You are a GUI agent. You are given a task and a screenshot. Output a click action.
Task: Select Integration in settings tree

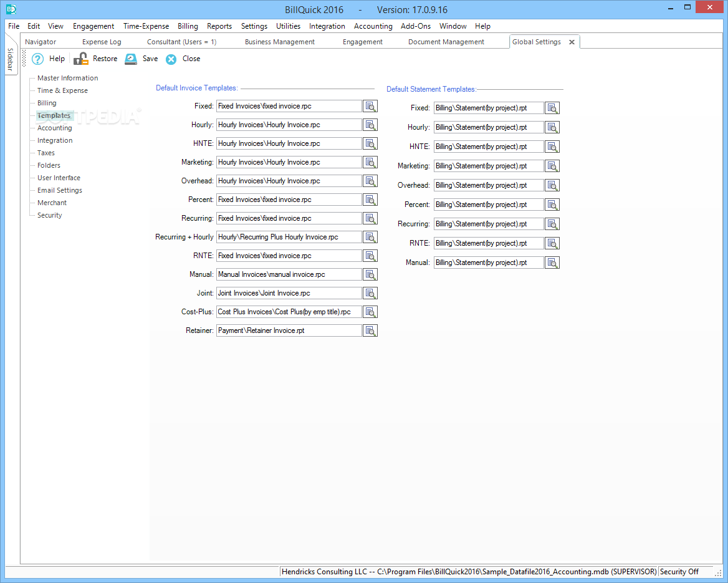click(55, 140)
